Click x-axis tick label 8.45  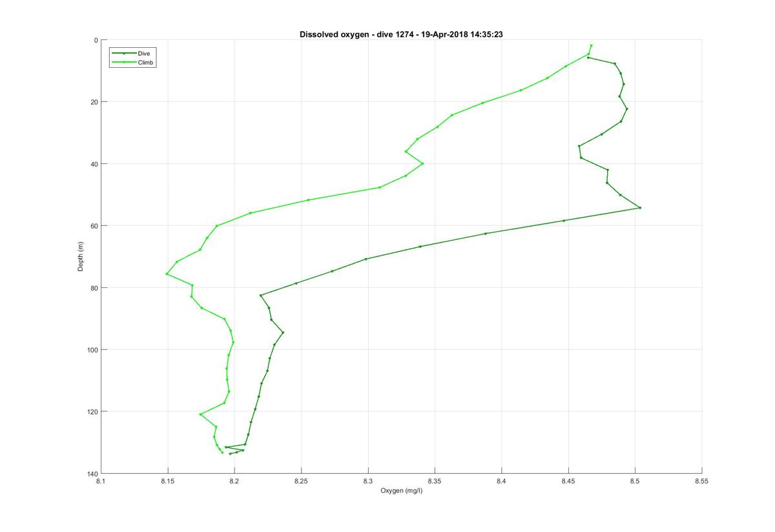(568, 481)
